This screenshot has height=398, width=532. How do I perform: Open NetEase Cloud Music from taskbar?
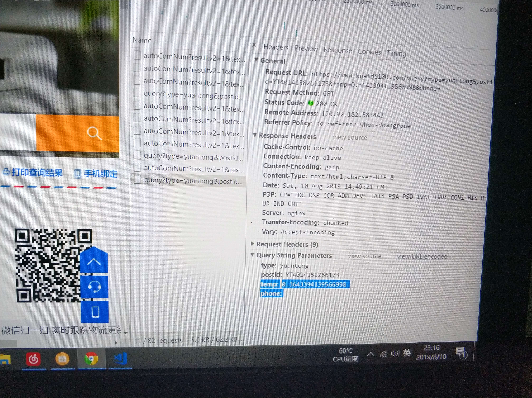(x=33, y=359)
